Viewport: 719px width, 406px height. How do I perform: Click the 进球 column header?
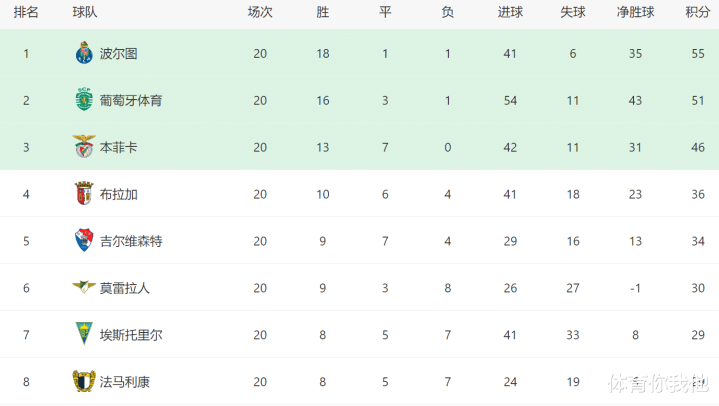(x=510, y=13)
